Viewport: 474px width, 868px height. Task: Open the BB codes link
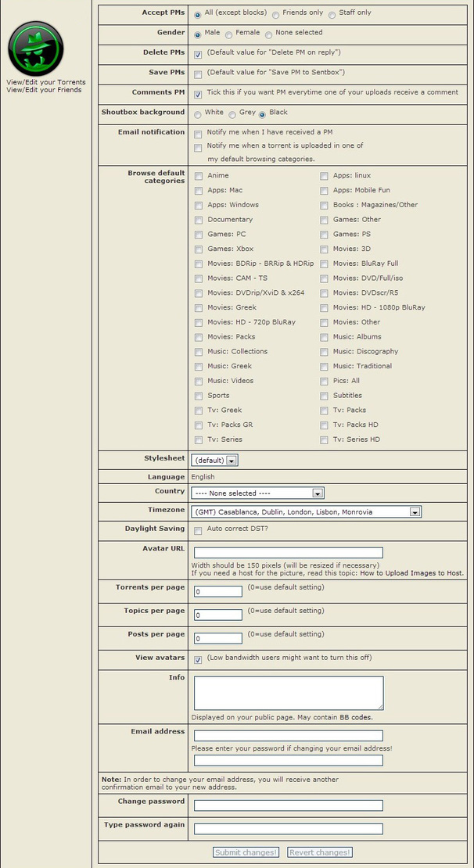click(x=355, y=717)
